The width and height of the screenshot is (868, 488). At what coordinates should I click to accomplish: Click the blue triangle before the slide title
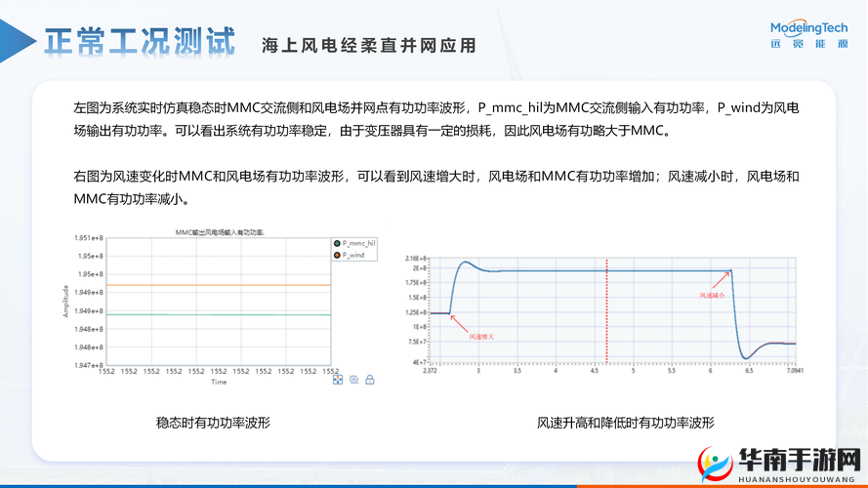17,41
